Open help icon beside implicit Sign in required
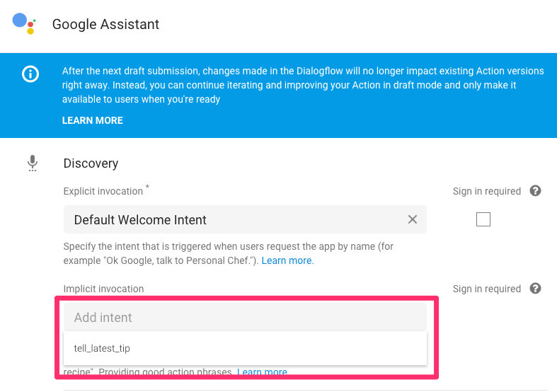Viewport: 557px width, 392px height. click(536, 289)
